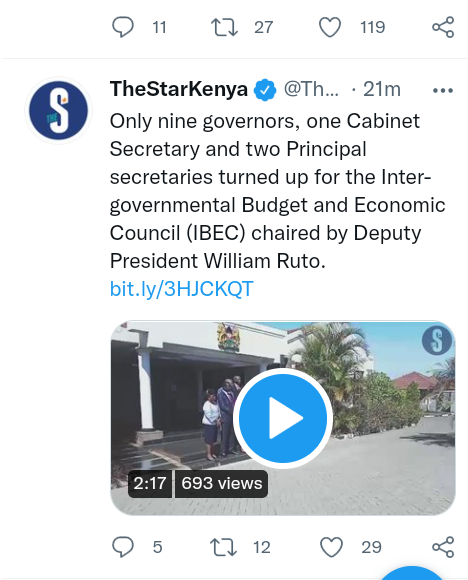Like the upper tweet with 119 likes

click(x=330, y=27)
